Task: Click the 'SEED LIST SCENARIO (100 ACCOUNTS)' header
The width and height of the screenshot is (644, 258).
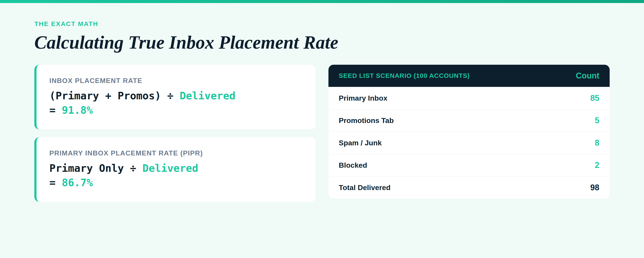Action: [404, 76]
